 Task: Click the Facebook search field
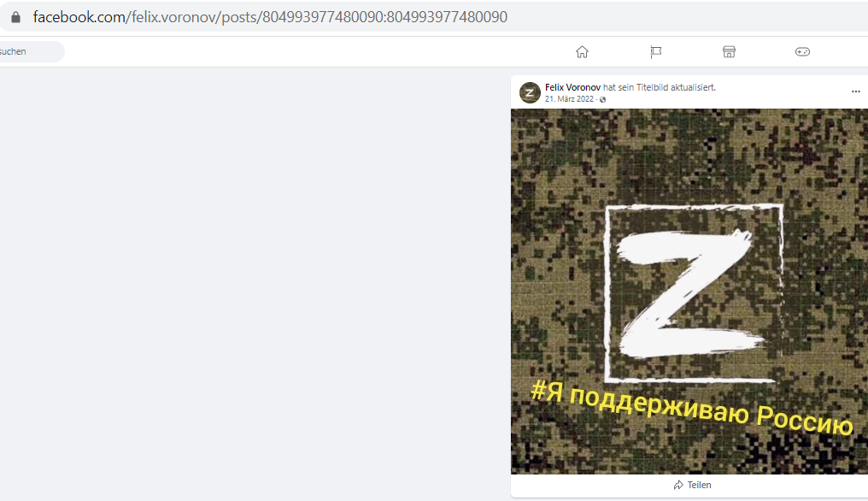(x=32, y=51)
